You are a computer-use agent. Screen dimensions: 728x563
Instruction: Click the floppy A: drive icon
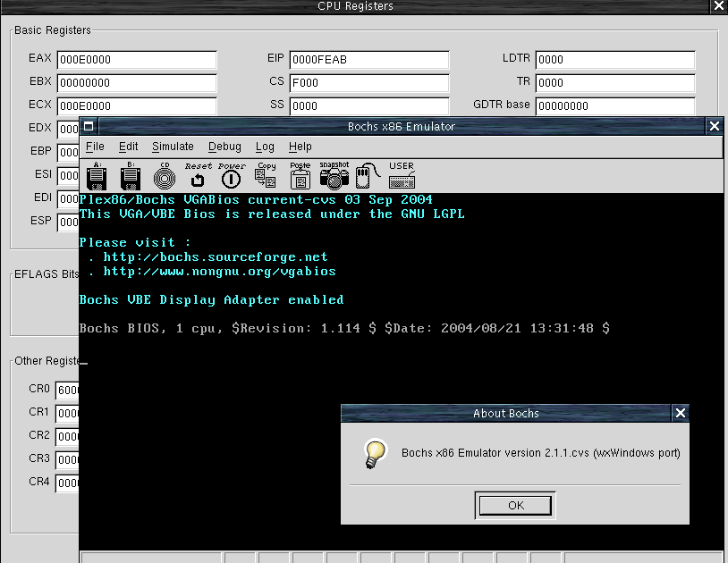pos(97,176)
